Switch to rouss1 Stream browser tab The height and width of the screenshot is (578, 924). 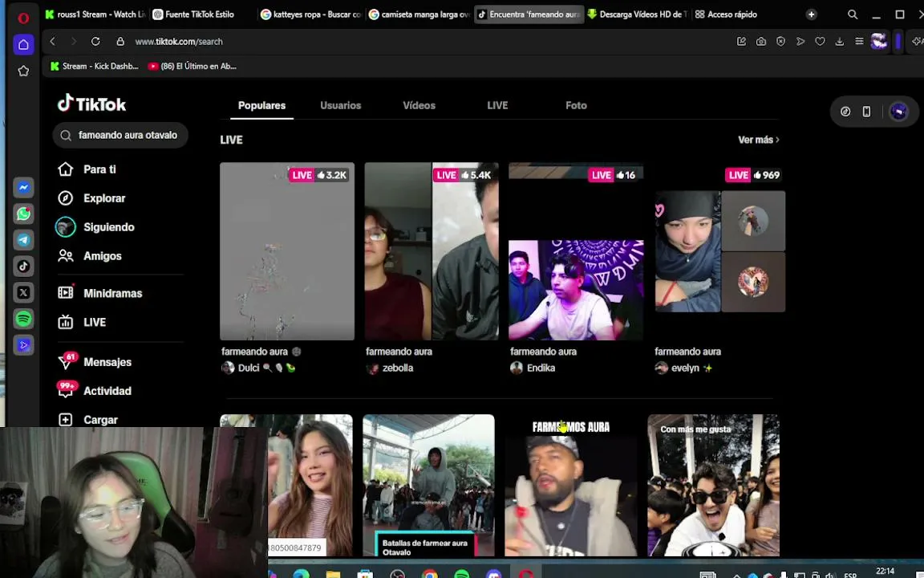click(x=95, y=14)
